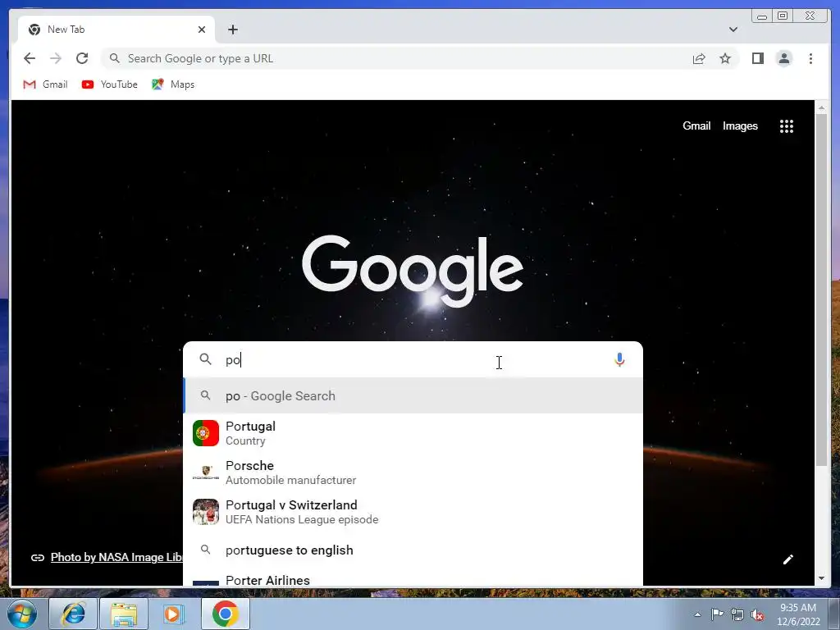Click the muted volume tray icon
The width and height of the screenshot is (840, 630).
click(757, 614)
